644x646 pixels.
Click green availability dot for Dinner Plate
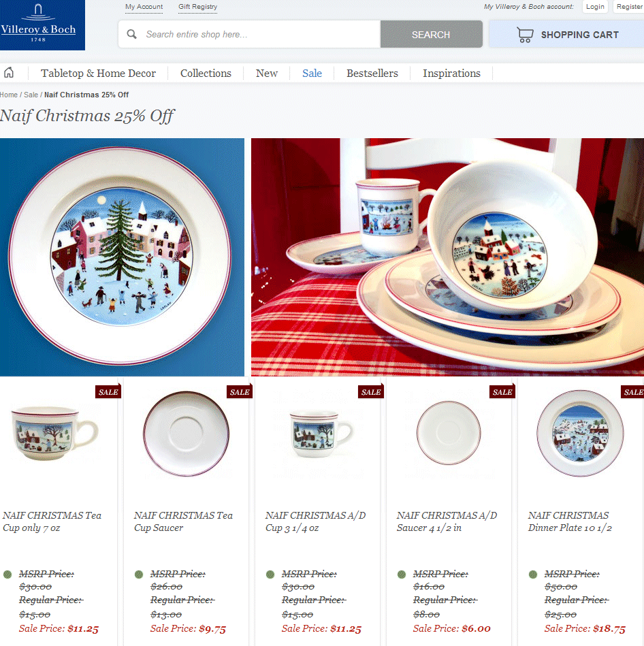(533, 574)
